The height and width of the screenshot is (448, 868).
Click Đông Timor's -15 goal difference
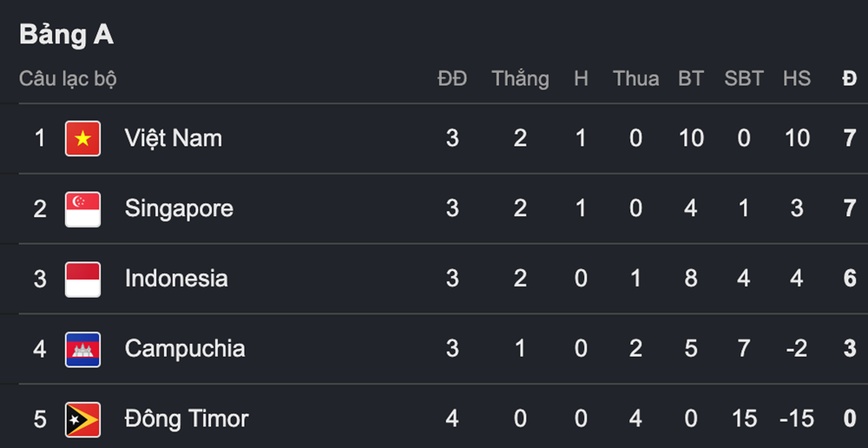coord(797,419)
